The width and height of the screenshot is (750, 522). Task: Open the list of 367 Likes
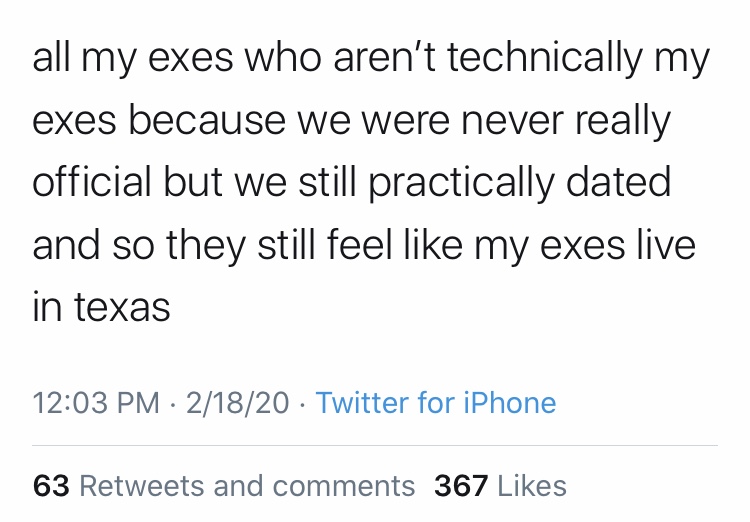(500, 486)
